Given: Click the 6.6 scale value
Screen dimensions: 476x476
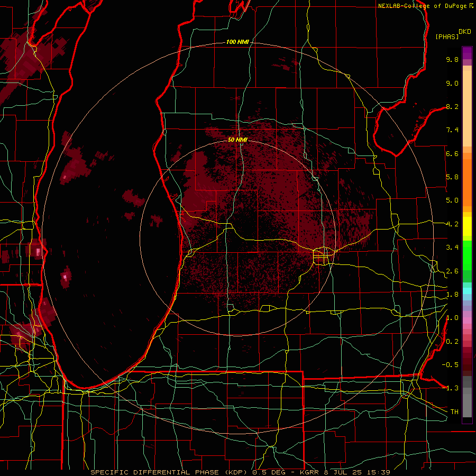Looking at the screenshot, I should point(452,153).
